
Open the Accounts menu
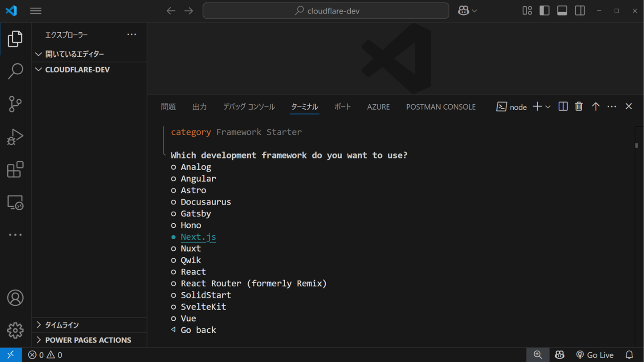[15, 298]
